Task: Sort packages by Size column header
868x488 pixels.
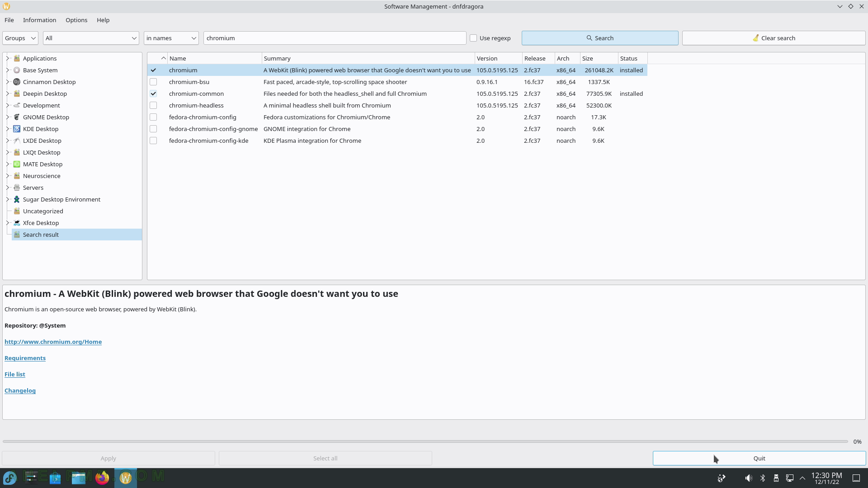Action: click(599, 58)
